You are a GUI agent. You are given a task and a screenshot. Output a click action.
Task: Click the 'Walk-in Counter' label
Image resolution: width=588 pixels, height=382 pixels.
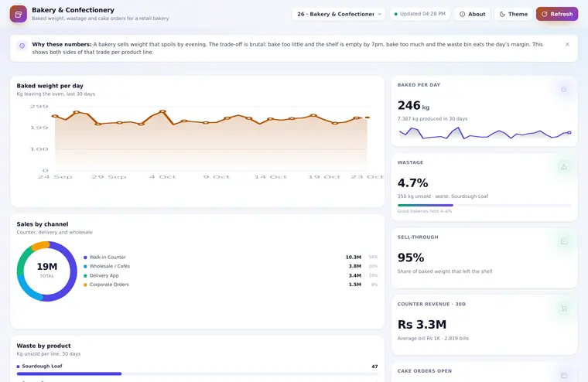pyautogui.click(x=108, y=258)
